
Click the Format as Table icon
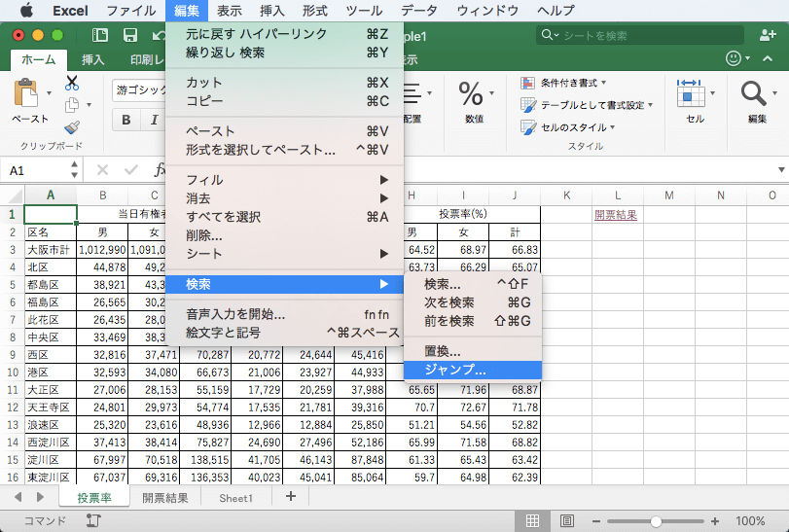click(x=528, y=105)
